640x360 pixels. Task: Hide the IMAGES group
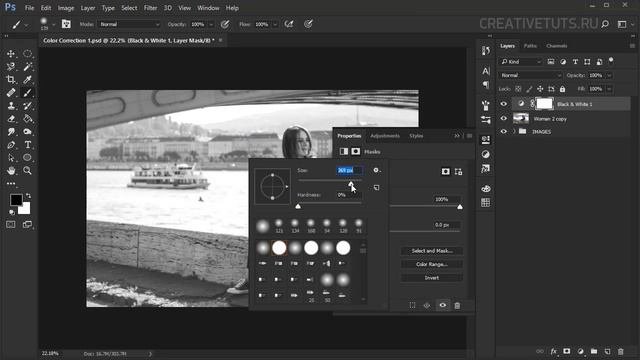point(503,131)
